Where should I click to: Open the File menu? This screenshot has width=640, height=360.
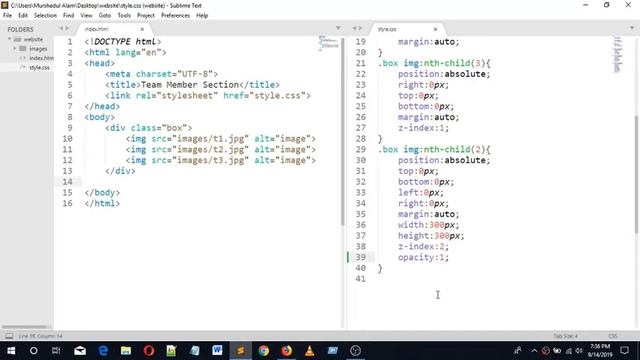point(7,15)
